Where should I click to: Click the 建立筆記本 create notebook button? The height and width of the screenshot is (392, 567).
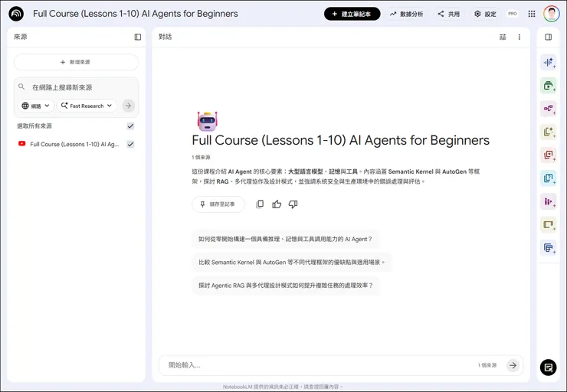click(x=352, y=14)
